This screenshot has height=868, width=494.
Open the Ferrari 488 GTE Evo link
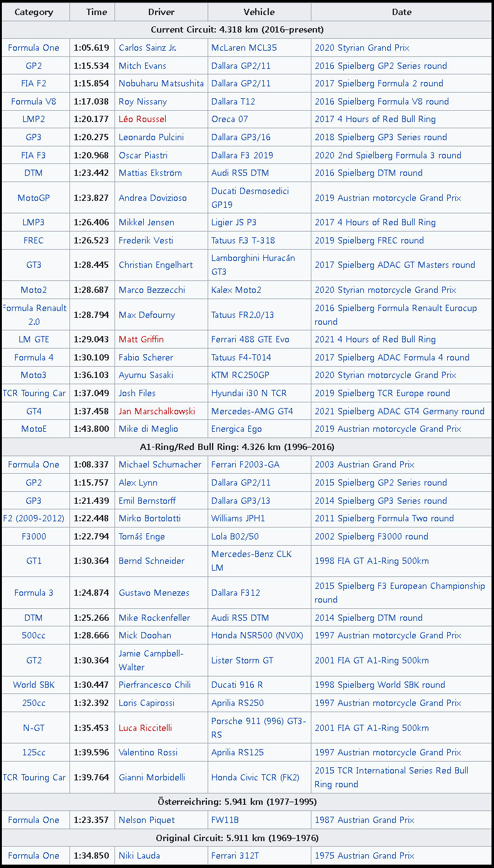[250, 339]
